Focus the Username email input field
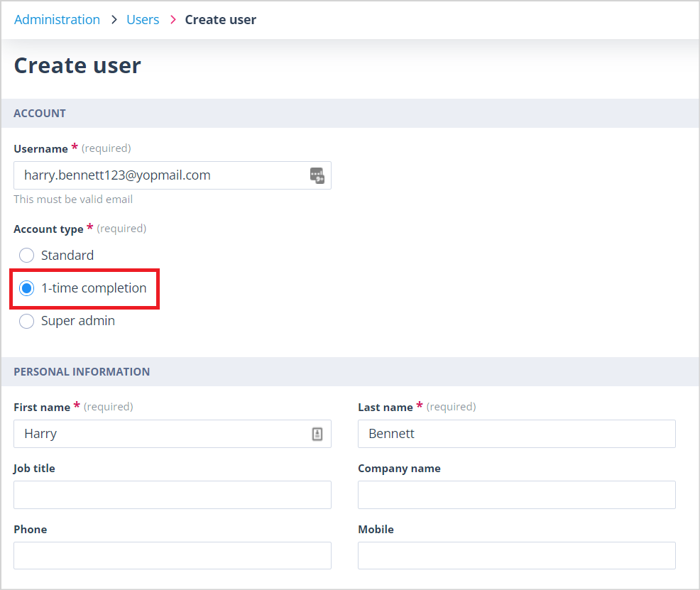This screenshot has width=700, height=590. pyautogui.click(x=173, y=175)
